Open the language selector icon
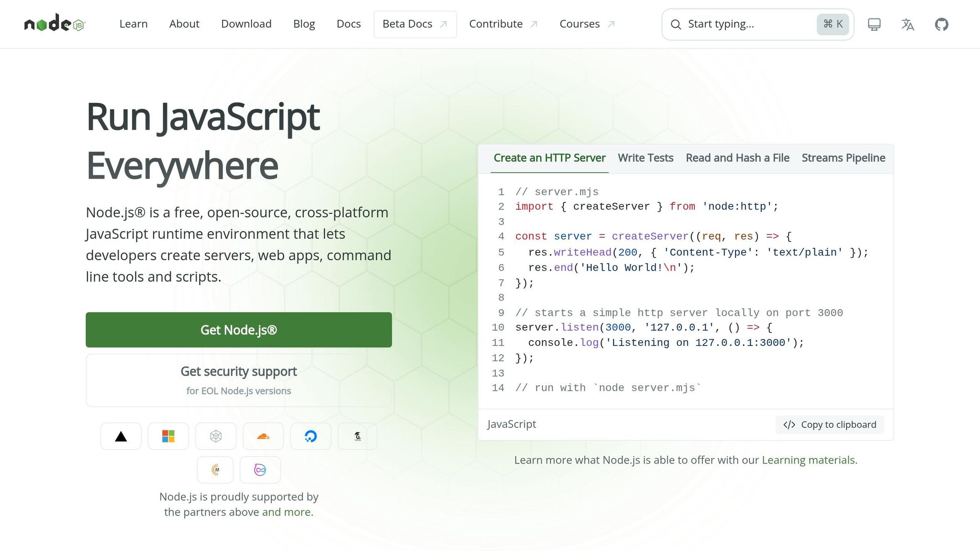This screenshot has width=980, height=551. 907,24
